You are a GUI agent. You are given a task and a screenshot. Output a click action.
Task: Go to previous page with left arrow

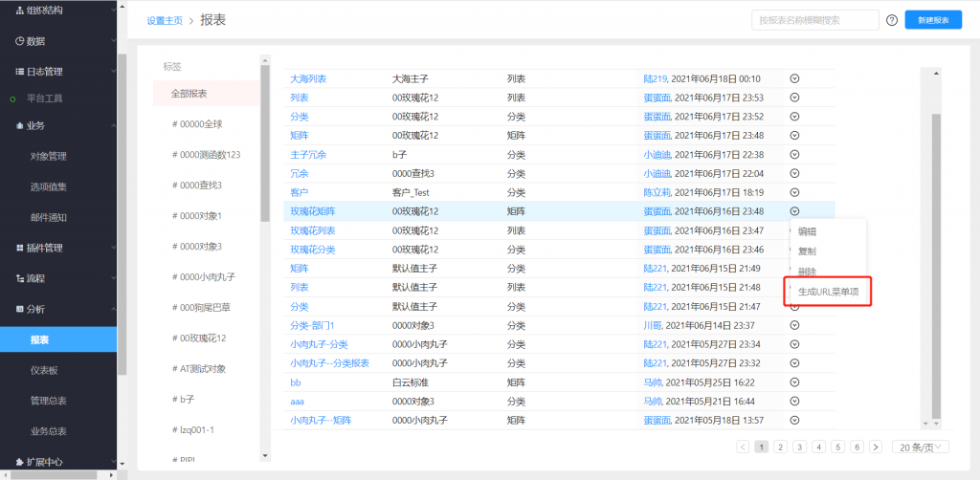744,447
